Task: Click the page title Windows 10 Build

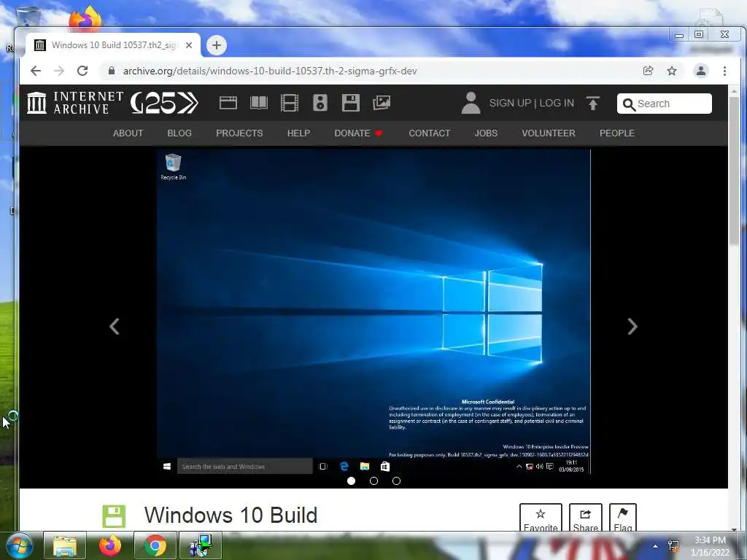Action: pyautogui.click(x=231, y=516)
